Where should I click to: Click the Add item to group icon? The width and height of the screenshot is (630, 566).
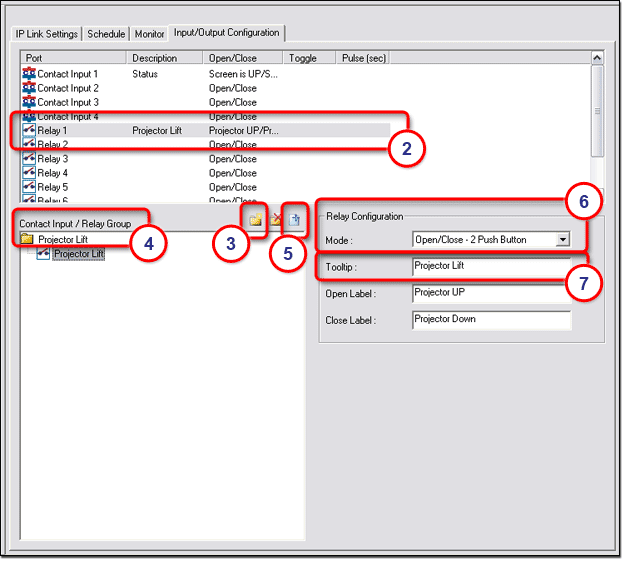[x=295, y=220]
